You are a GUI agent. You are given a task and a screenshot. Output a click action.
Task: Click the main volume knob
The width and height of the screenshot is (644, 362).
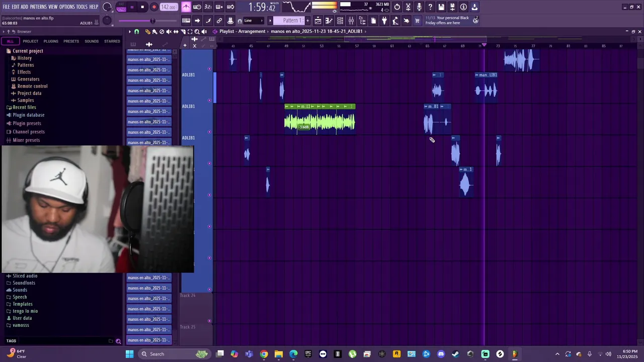(107, 7)
